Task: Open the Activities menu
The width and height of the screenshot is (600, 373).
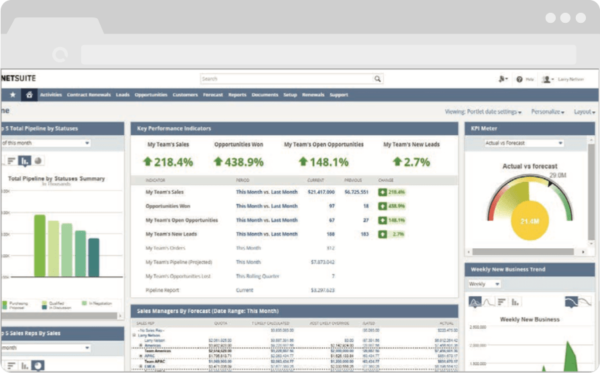Action: [51, 95]
